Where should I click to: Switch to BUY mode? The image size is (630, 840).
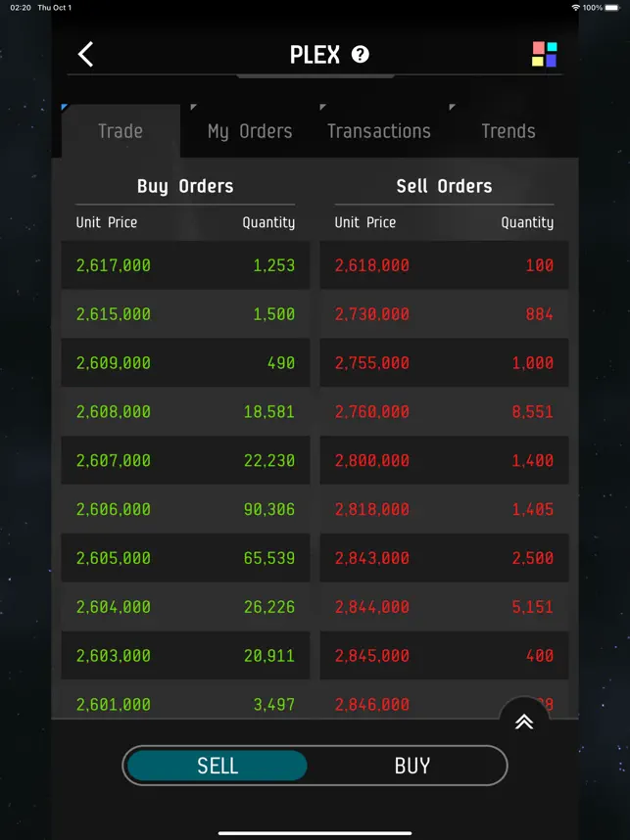point(412,766)
